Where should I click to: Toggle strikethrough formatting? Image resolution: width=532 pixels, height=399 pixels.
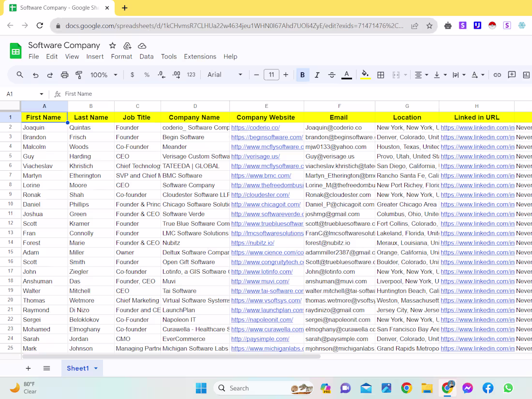(x=331, y=74)
